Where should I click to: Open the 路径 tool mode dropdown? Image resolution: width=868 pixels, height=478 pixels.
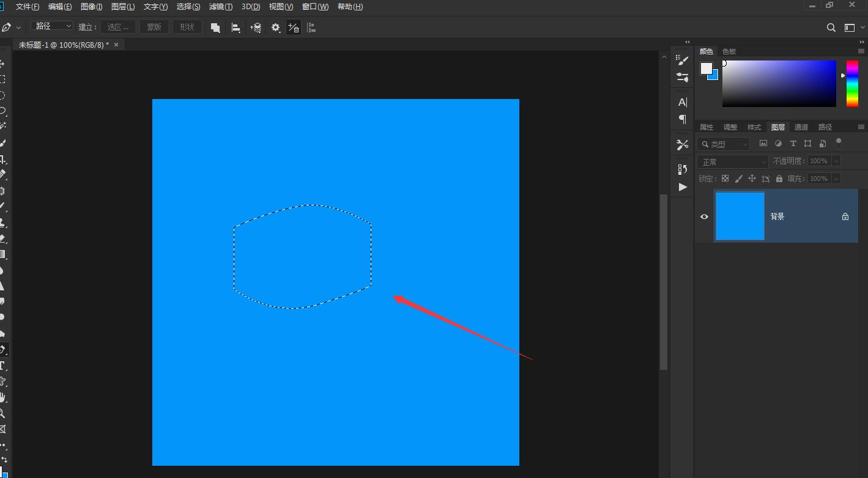[x=52, y=26]
